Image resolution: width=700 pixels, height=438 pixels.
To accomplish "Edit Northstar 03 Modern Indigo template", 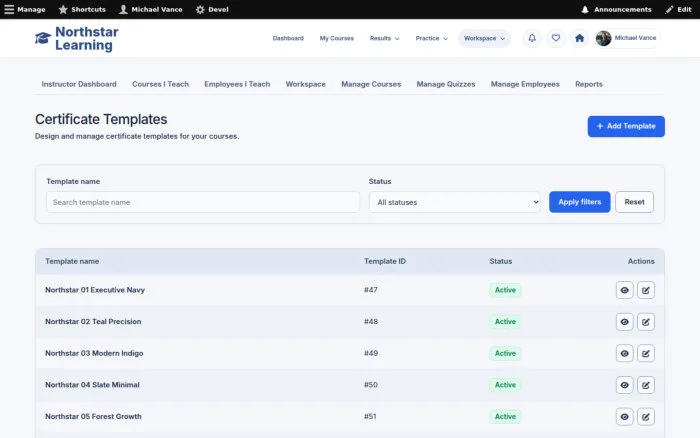I will coord(646,354).
